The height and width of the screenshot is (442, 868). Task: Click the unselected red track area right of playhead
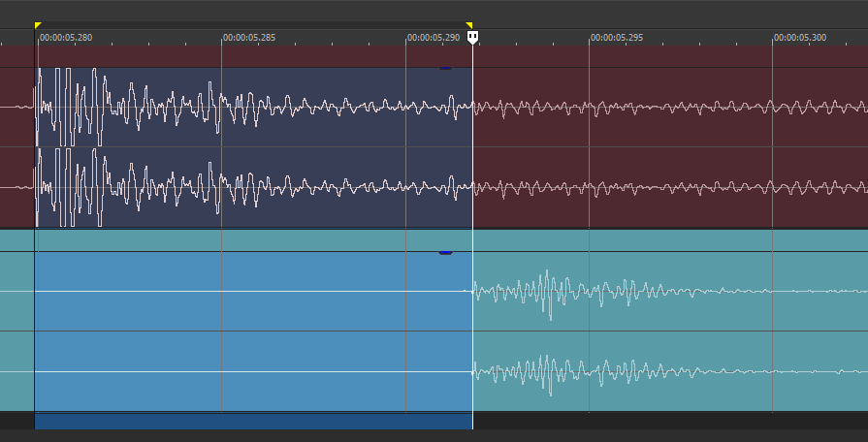[x=669, y=145]
